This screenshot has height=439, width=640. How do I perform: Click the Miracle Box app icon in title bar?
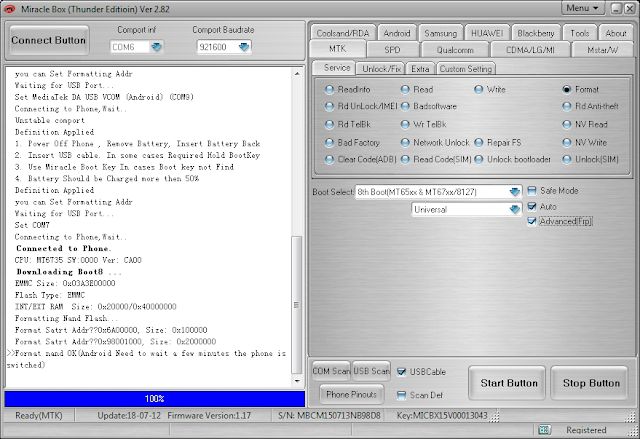[9, 9]
